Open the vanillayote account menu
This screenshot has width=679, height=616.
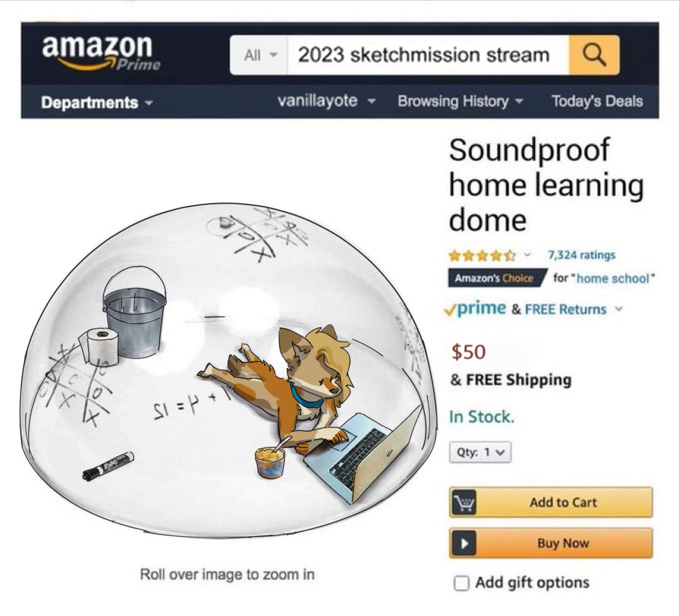coord(326,101)
